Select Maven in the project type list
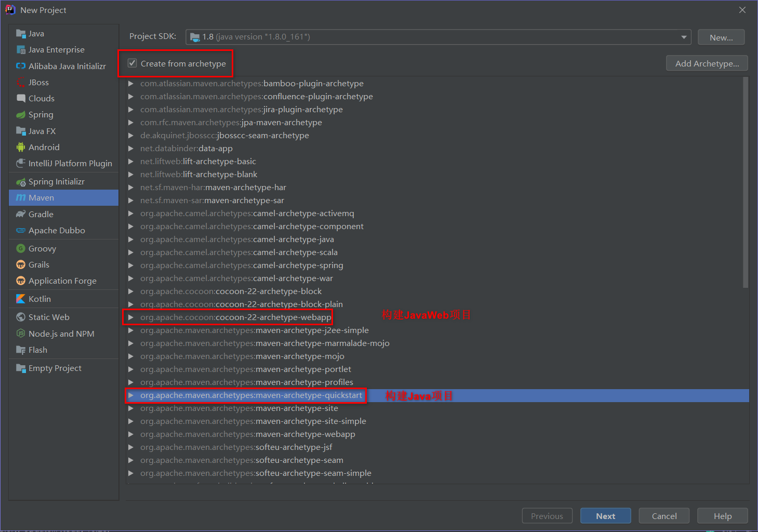 [x=64, y=198]
